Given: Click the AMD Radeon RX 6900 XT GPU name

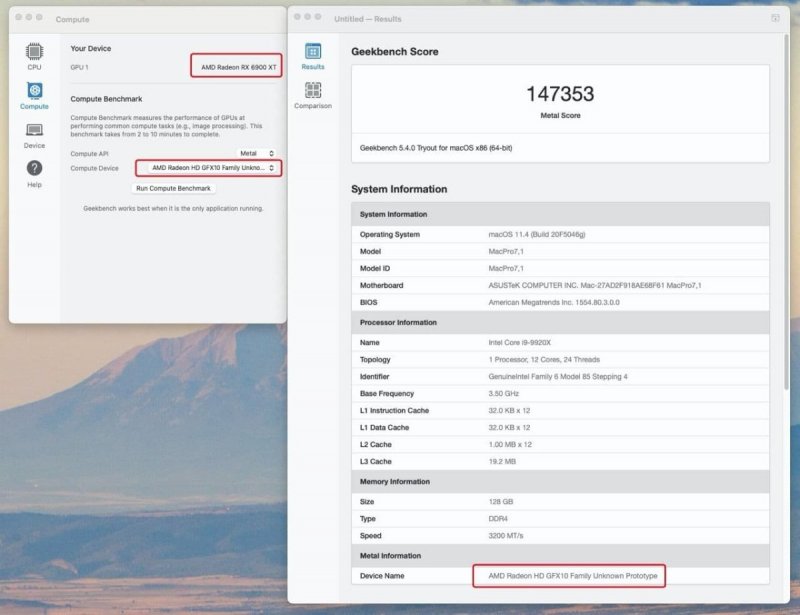Looking at the screenshot, I should [238, 67].
